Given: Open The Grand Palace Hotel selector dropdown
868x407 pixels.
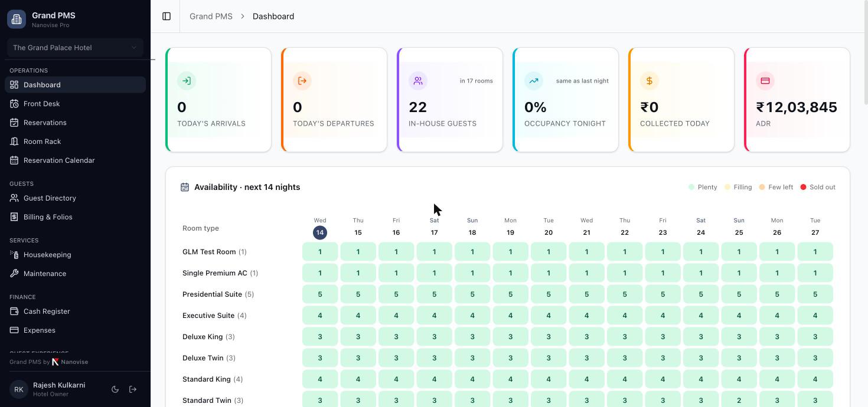Looking at the screenshot, I should [x=75, y=48].
